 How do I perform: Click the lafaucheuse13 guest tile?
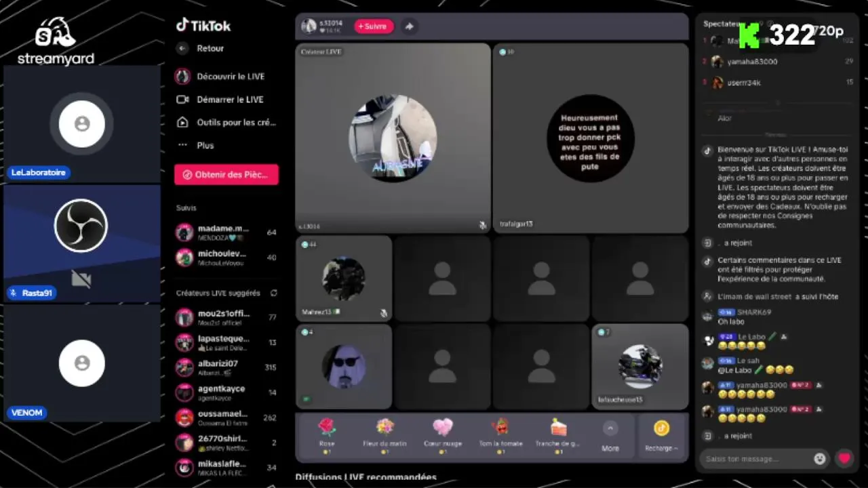point(640,366)
